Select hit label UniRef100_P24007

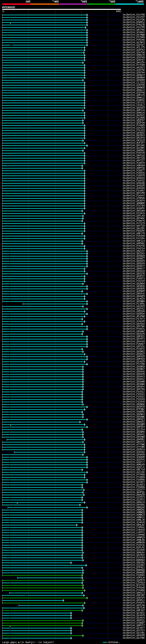[134, 196]
